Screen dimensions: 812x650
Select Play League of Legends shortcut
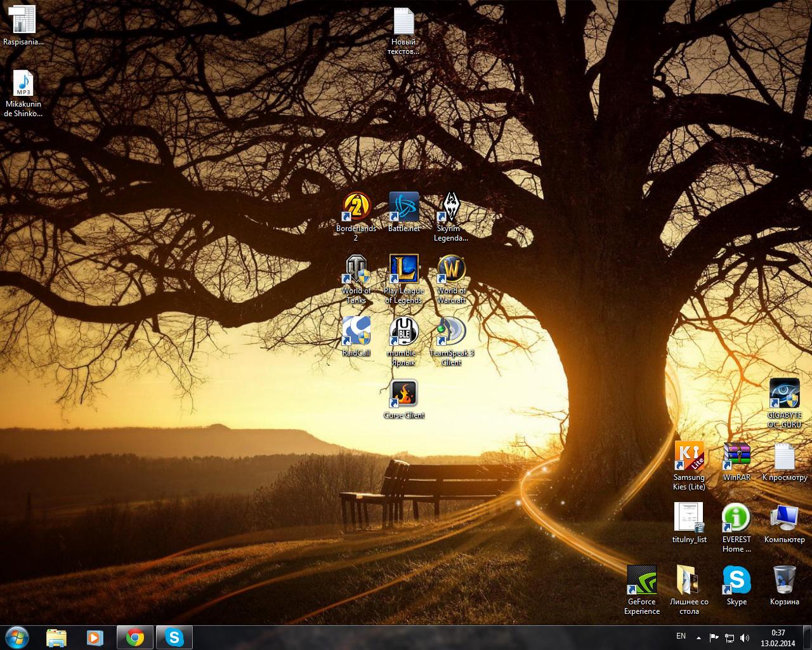coord(404,269)
